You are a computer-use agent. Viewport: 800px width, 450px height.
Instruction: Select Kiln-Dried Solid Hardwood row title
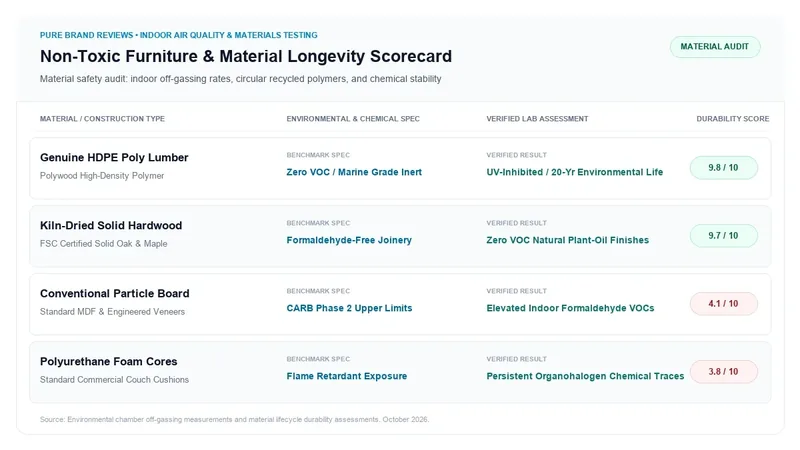(x=111, y=226)
